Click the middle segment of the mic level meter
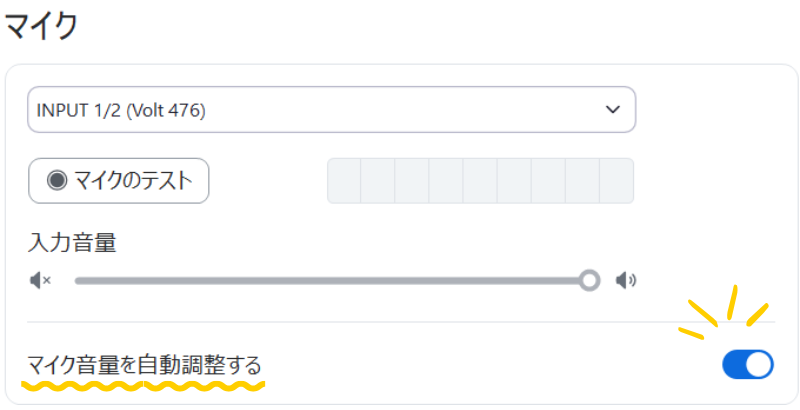800x410 pixels. pyautogui.click(x=480, y=181)
